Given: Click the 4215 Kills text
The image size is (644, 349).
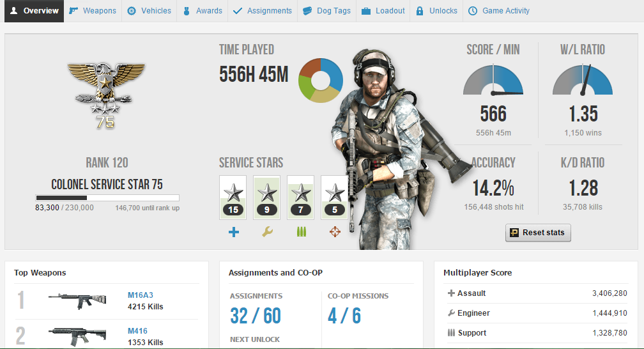Looking at the screenshot, I should (146, 307).
